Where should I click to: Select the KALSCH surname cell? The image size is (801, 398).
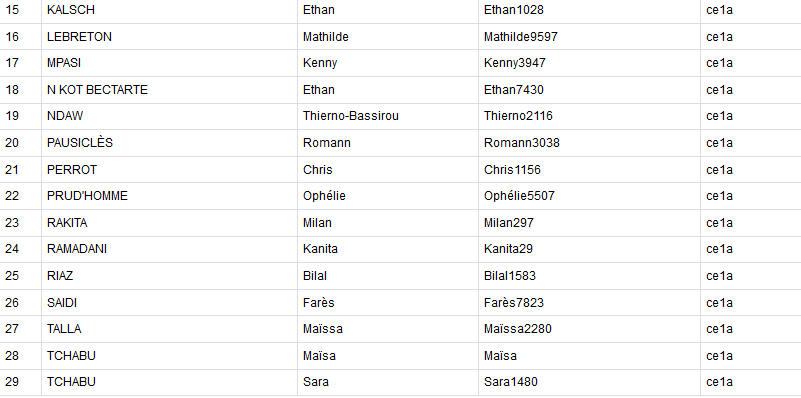[169, 10]
